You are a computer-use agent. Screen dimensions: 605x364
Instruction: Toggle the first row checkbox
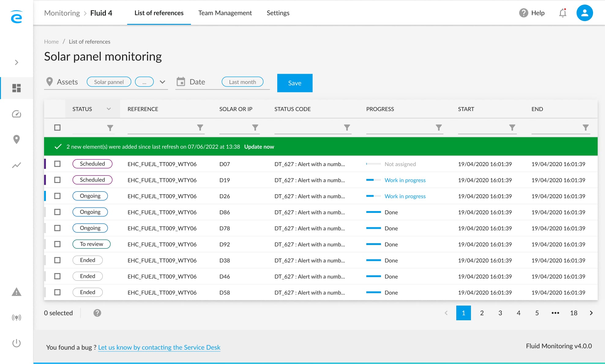point(58,164)
